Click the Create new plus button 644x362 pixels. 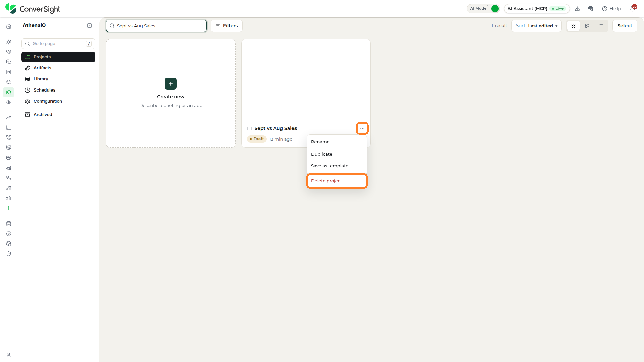[x=171, y=84]
